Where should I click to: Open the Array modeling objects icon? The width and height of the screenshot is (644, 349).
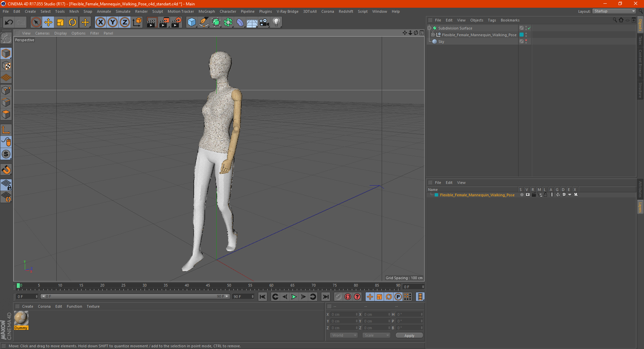228,22
